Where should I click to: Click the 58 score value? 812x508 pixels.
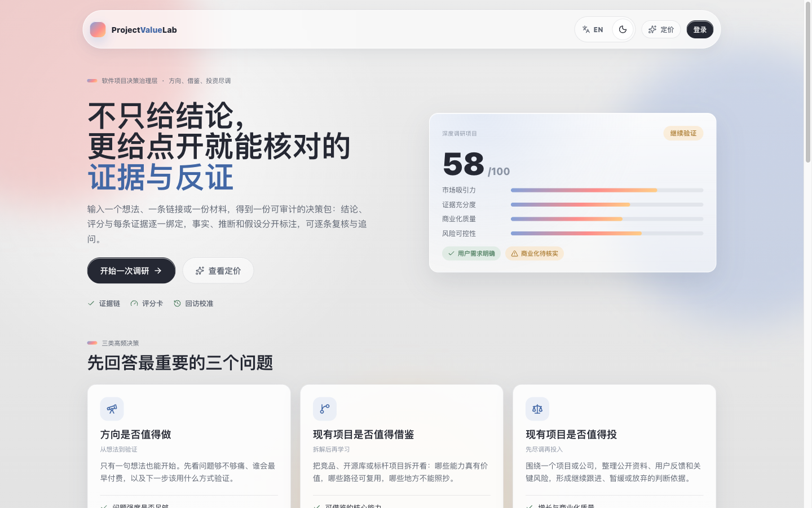point(464,164)
